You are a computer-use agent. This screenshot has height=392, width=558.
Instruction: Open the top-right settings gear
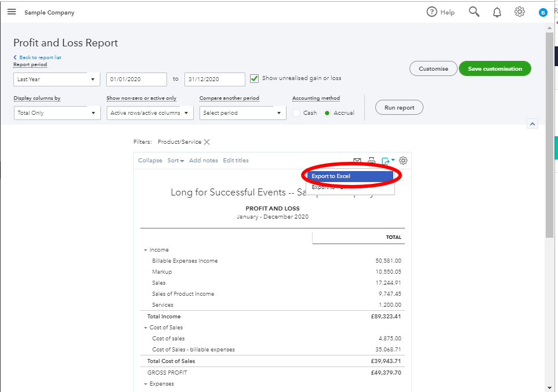click(x=520, y=12)
